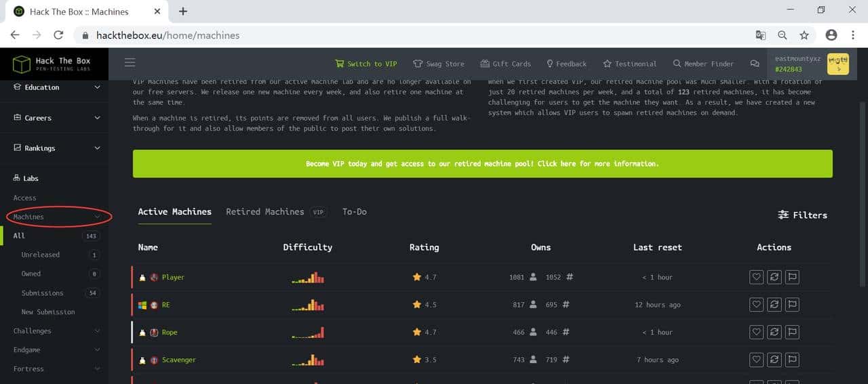Open the Feedback link

tap(566, 64)
